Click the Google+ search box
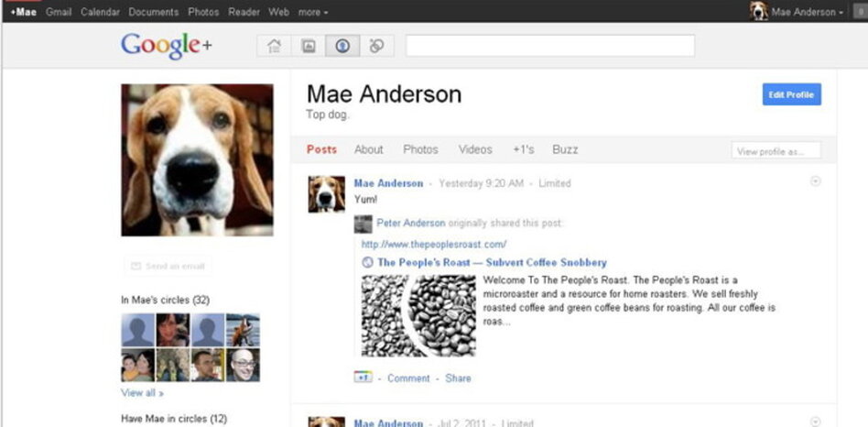 pyautogui.click(x=549, y=46)
